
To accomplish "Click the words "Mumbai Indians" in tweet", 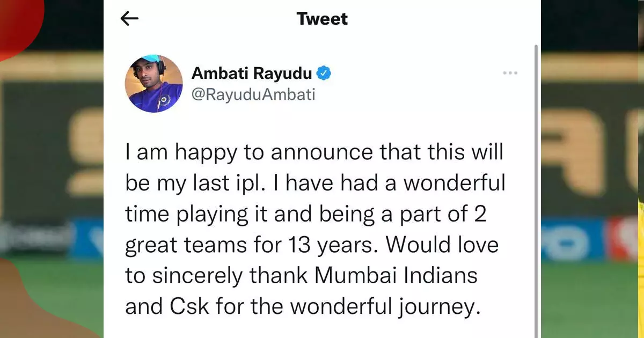I will (396, 276).
